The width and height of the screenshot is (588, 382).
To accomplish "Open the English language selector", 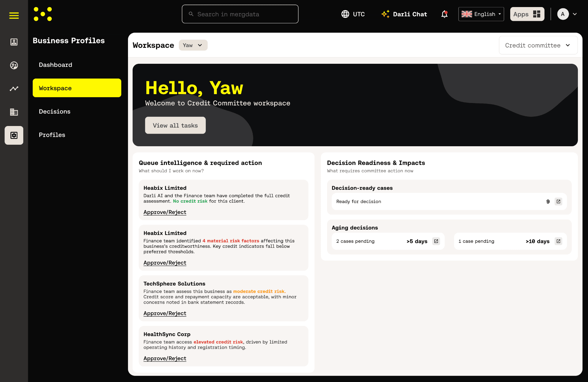I will (481, 14).
